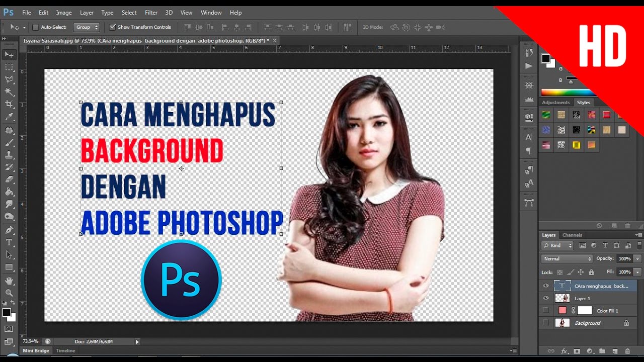Select the Paint Bucket tool
The height and width of the screenshot is (362, 644).
pos(9,192)
